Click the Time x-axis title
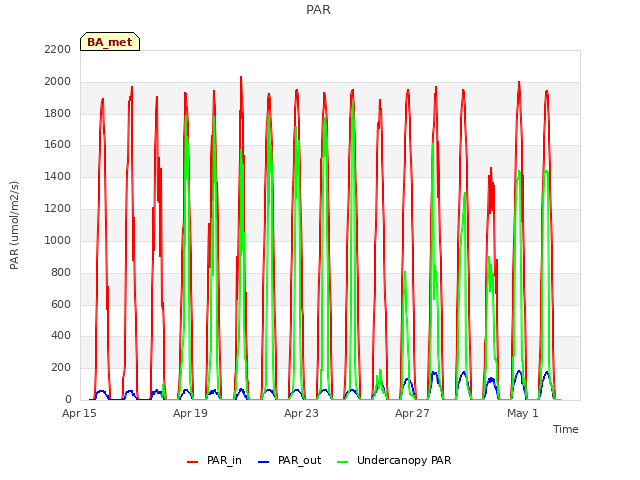 pyautogui.click(x=566, y=429)
